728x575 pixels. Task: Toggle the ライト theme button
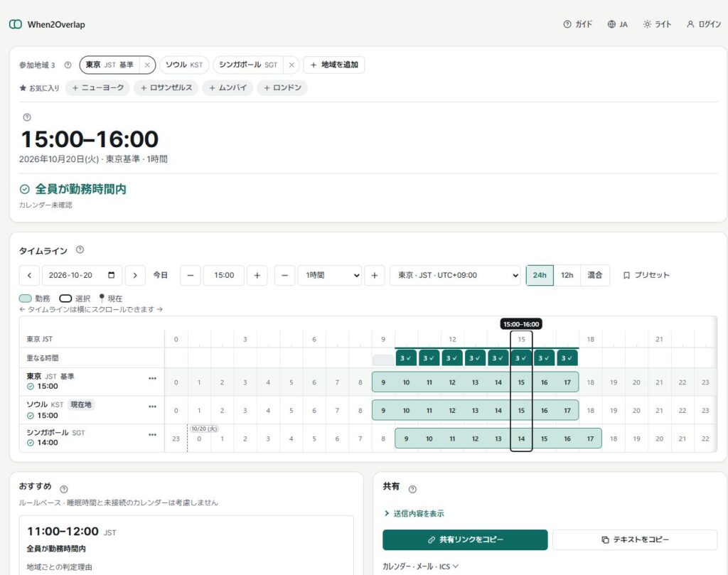click(x=657, y=24)
